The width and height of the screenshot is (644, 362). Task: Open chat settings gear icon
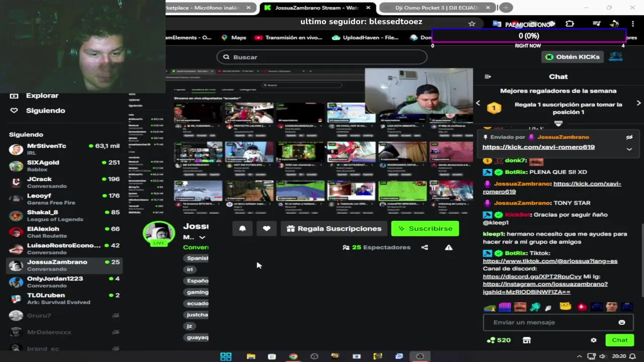(594, 340)
